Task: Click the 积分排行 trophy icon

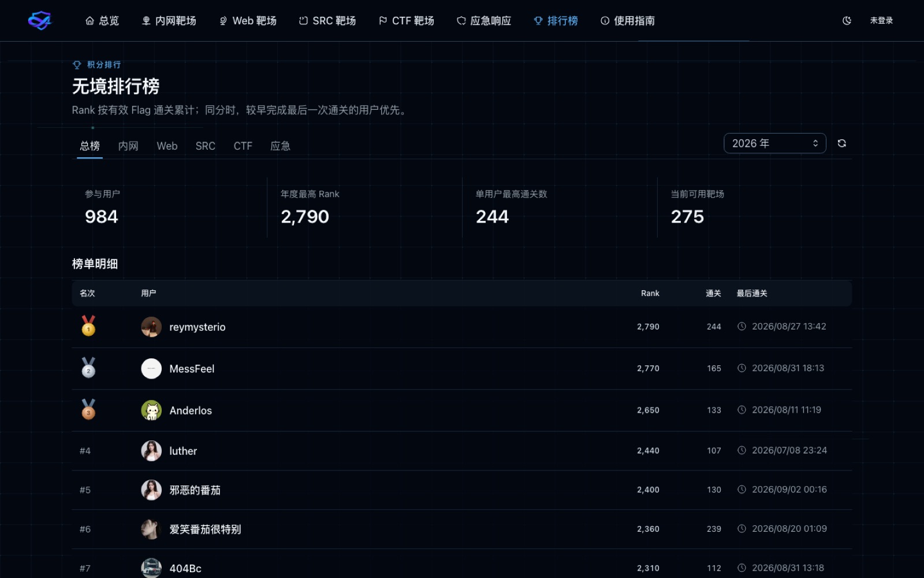Action: tap(77, 65)
